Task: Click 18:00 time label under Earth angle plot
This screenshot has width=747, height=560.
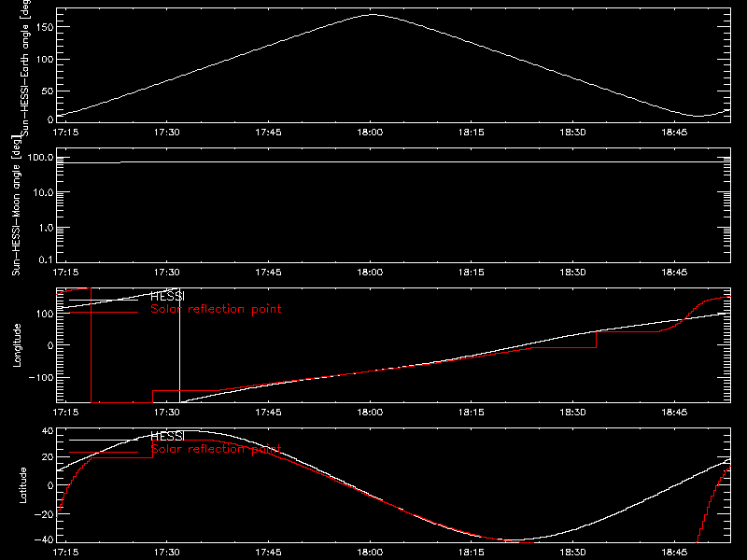Action: [370, 133]
